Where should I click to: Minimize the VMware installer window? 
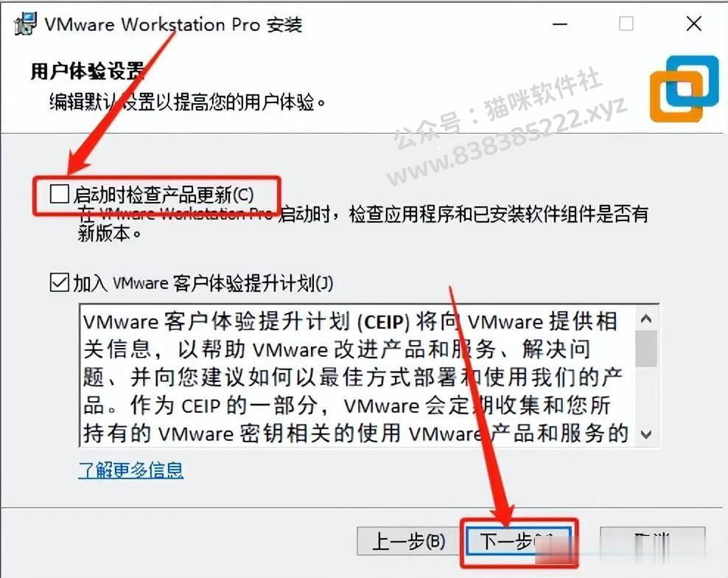560,24
